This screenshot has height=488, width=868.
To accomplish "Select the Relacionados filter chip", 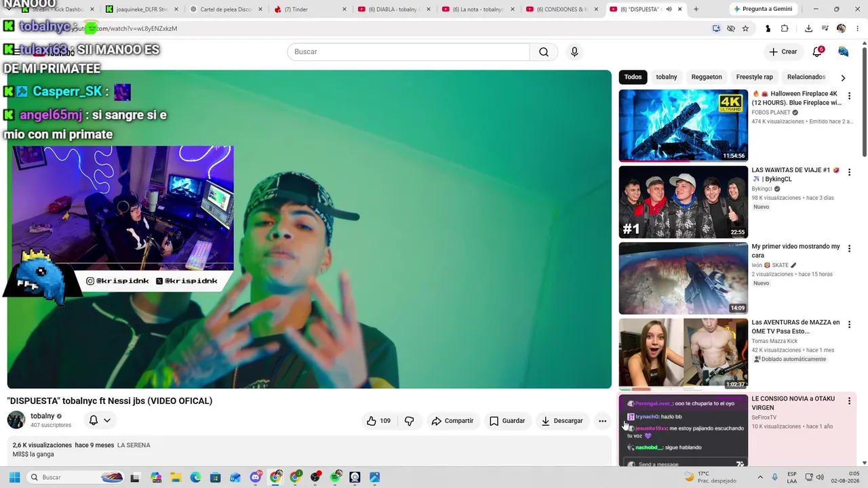I will coord(806,77).
